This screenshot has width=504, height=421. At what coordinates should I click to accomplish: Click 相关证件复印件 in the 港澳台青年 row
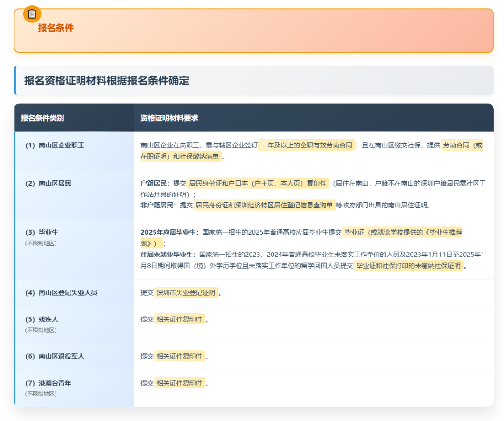(180, 383)
